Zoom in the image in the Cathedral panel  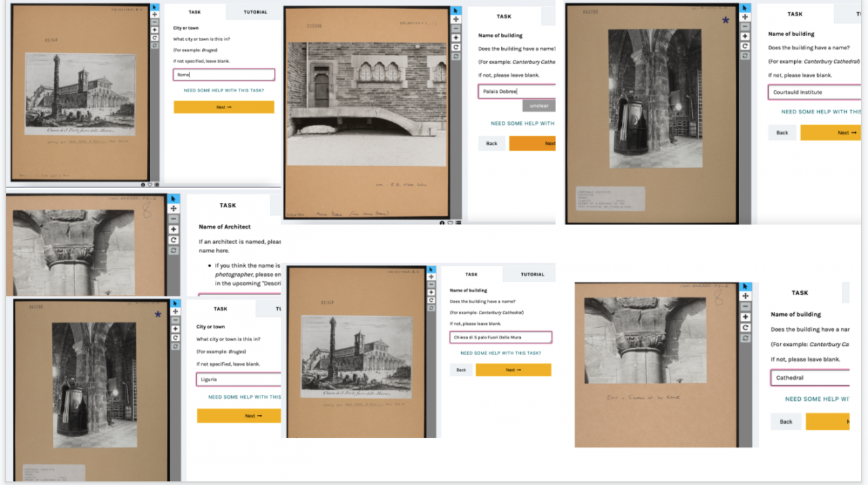point(746,317)
